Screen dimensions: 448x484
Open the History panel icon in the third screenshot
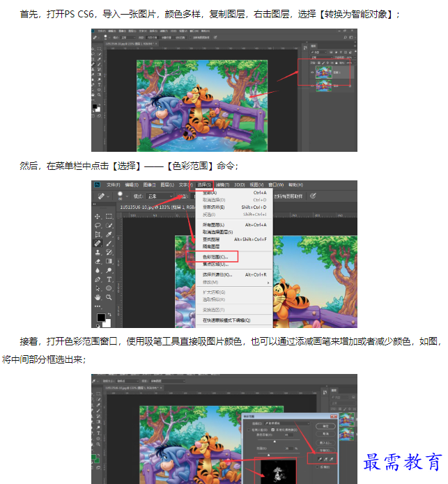point(325,392)
